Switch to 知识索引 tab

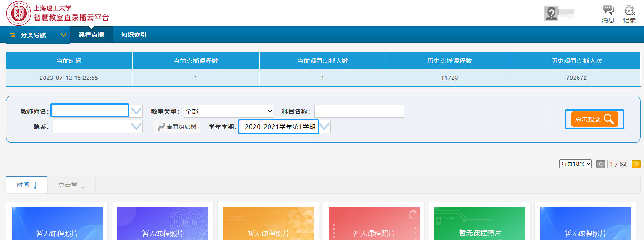tap(134, 35)
